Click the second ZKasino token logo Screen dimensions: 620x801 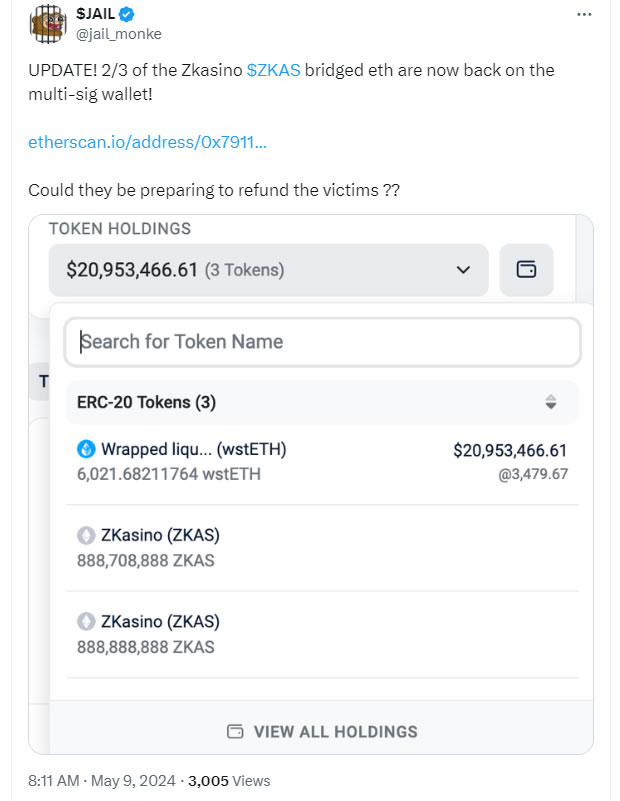[x=86, y=622]
